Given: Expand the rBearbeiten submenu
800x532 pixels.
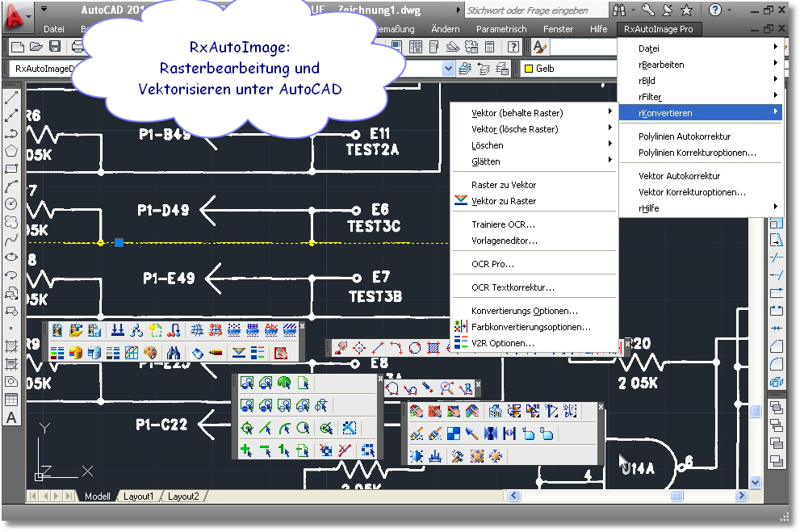Looking at the screenshot, I should (x=701, y=65).
